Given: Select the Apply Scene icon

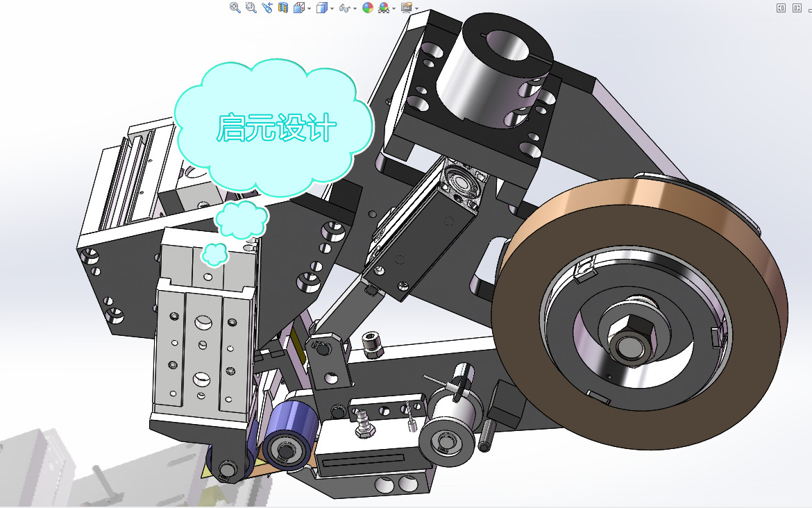Looking at the screenshot, I should [x=382, y=8].
